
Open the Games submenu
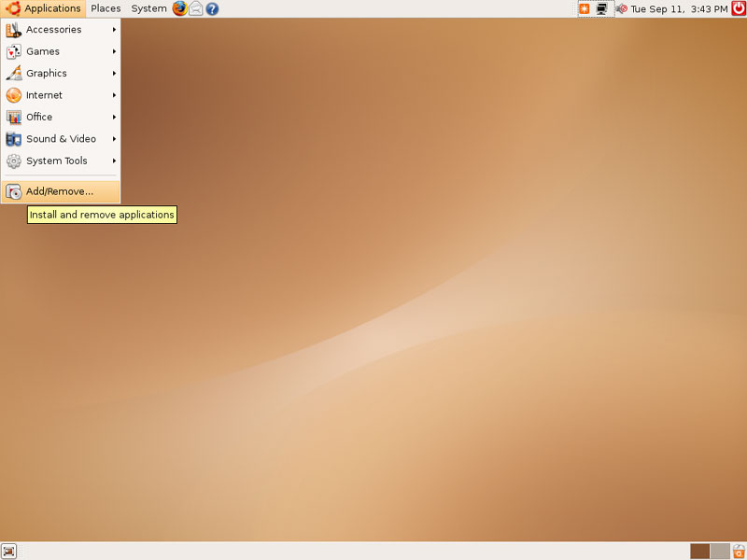click(61, 51)
